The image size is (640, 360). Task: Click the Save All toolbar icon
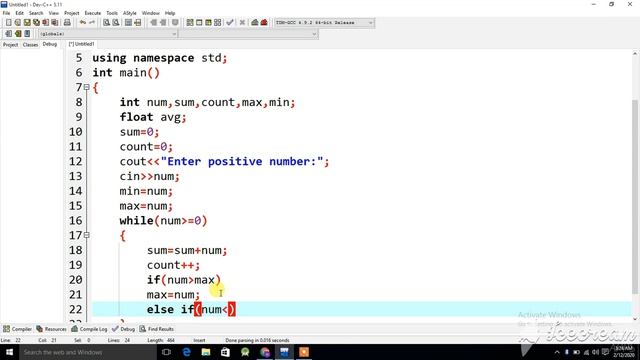[x=36, y=22]
